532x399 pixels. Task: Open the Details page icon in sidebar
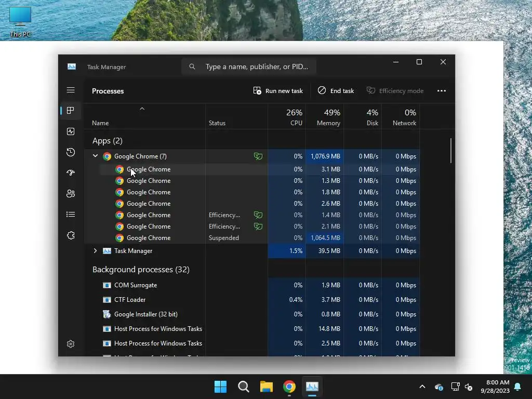[71, 215]
